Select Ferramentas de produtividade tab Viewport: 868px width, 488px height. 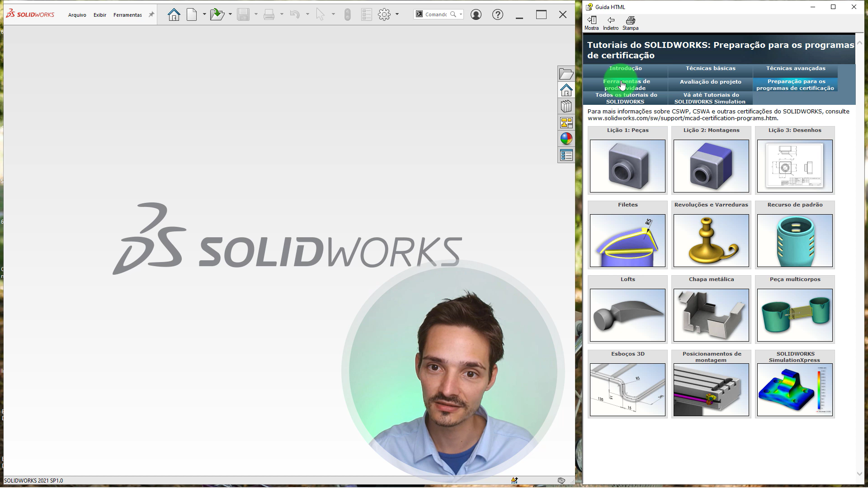(625, 84)
